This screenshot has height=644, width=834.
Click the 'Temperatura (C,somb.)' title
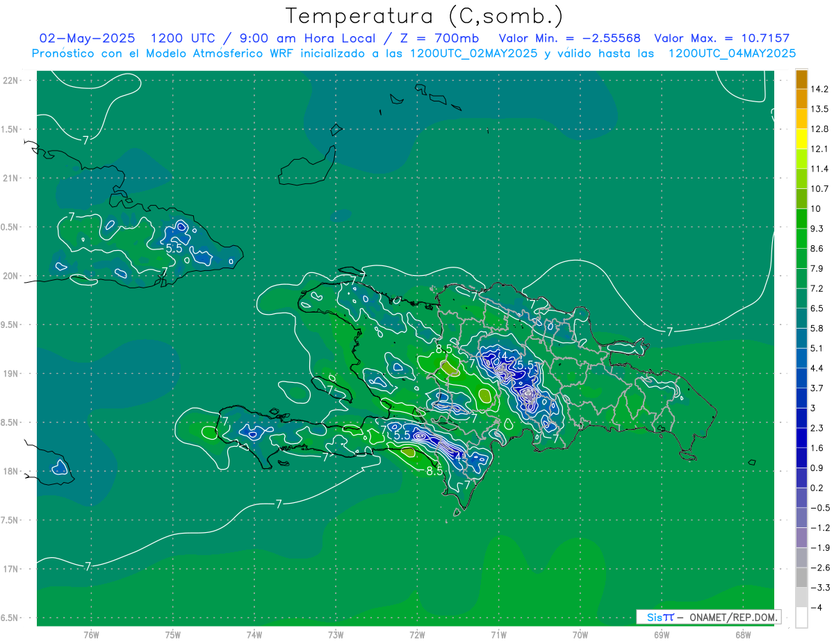(424, 16)
